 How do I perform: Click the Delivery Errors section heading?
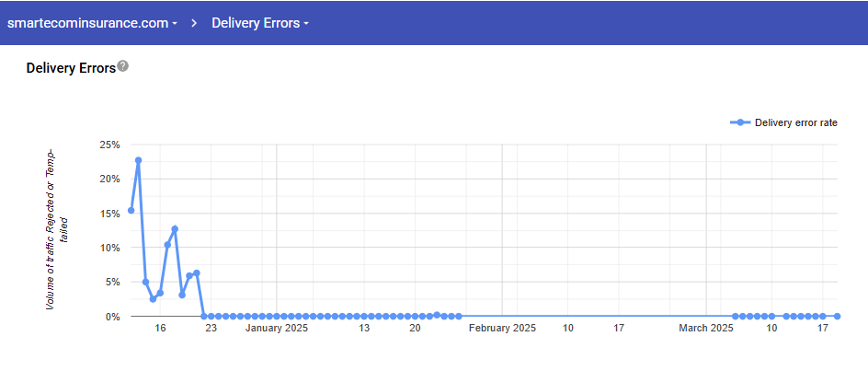pos(71,68)
